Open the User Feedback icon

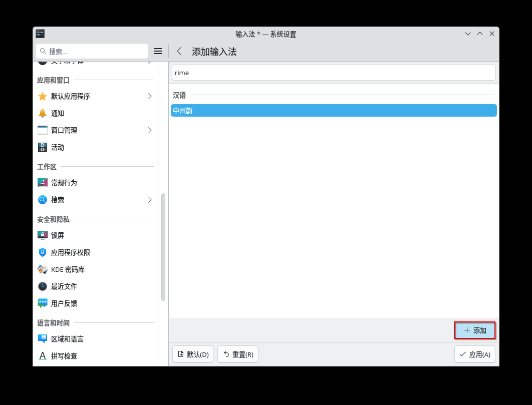click(x=43, y=303)
